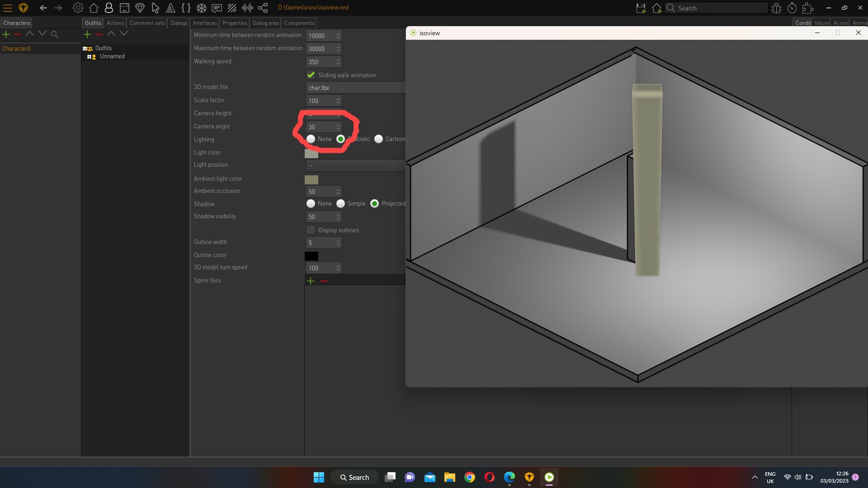Click the puzzle piece plugins icon

(807, 8)
